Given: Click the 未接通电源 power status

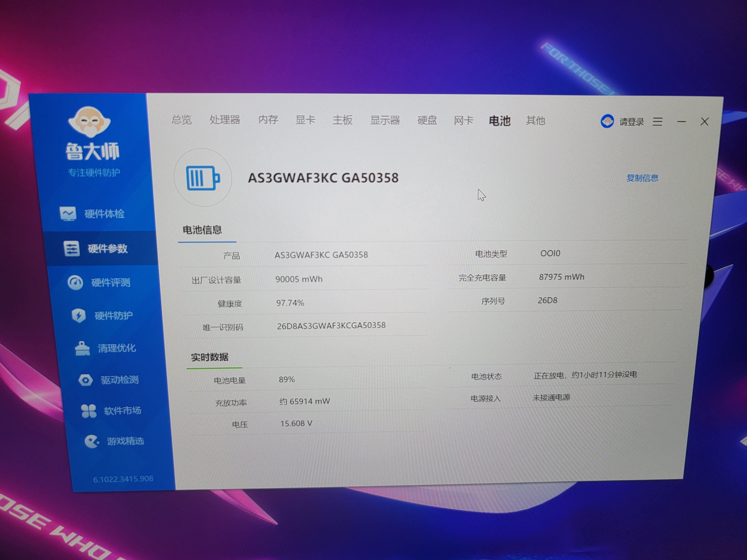Looking at the screenshot, I should [x=551, y=398].
